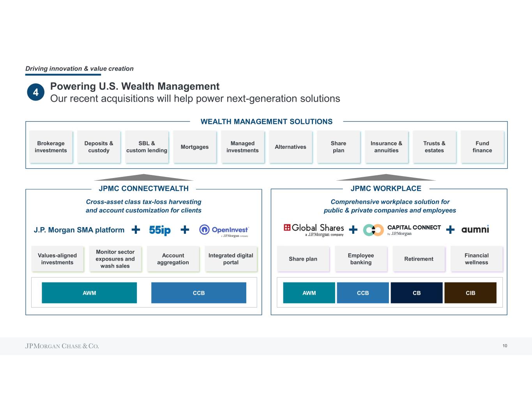Click the 'WEALTH MANAGEMENT SOLUTIONS' heading
The image size is (532, 411).
click(x=267, y=122)
